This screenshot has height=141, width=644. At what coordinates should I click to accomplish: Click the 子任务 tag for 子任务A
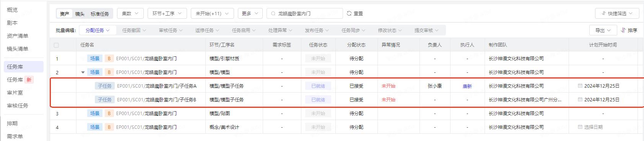(104, 86)
